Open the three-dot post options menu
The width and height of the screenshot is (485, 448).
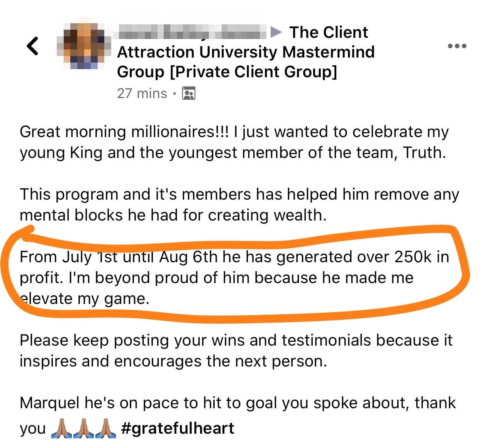point(457,46)
